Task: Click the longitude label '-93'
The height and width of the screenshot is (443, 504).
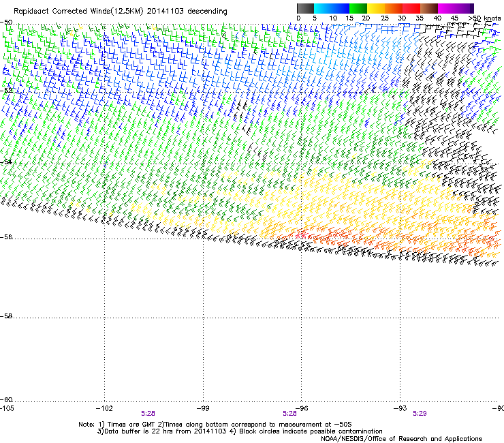Action: coord(400,408)
